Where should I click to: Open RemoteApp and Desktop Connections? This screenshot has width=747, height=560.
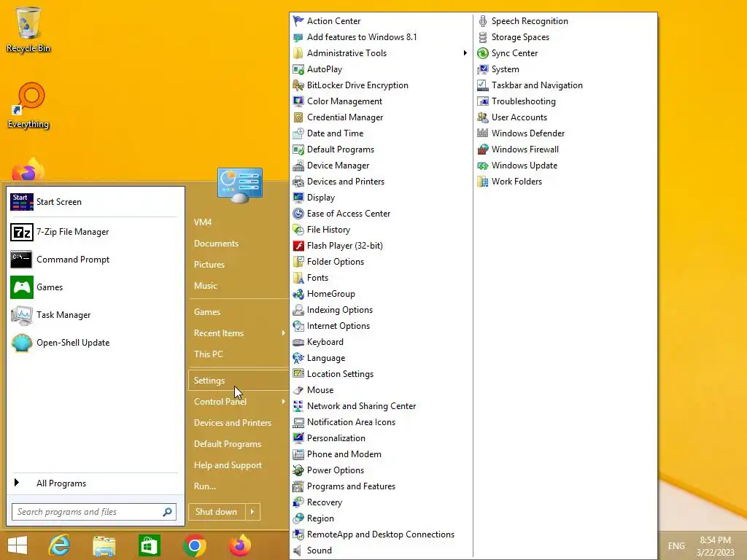pyautogui.click(x=381, y=534)
